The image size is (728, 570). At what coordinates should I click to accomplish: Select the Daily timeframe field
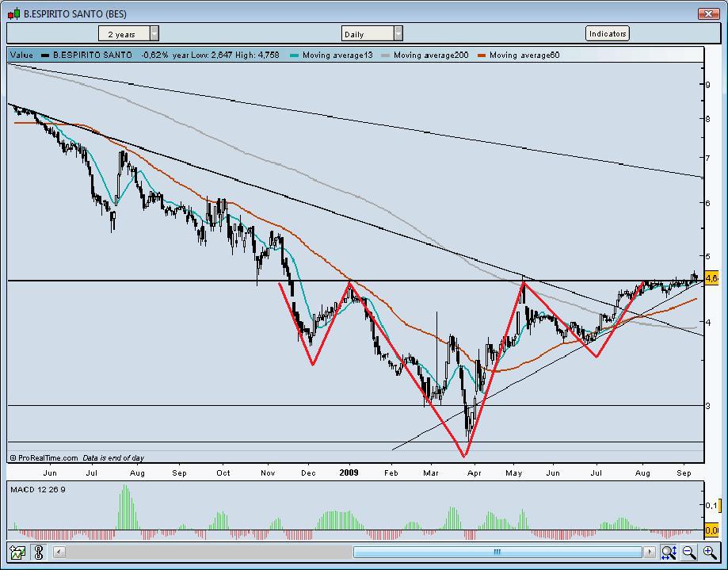click(368, 34)
